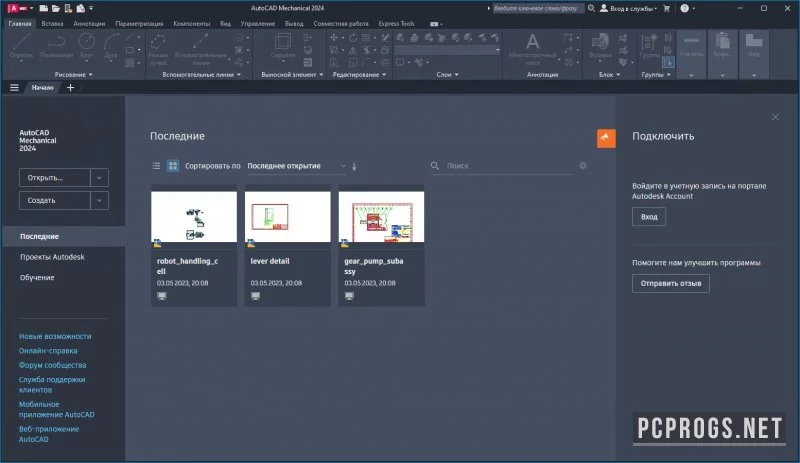Click the Буфер clipboard panel button

(722, 54)
